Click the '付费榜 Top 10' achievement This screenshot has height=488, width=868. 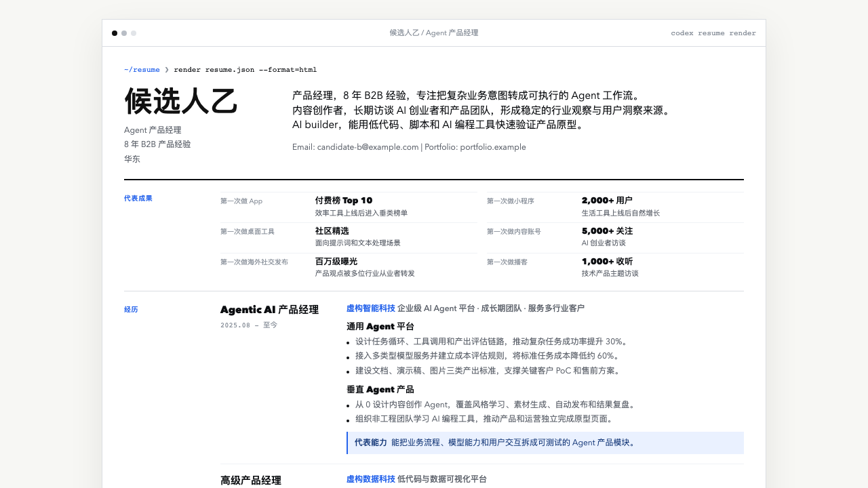[344, 201]
